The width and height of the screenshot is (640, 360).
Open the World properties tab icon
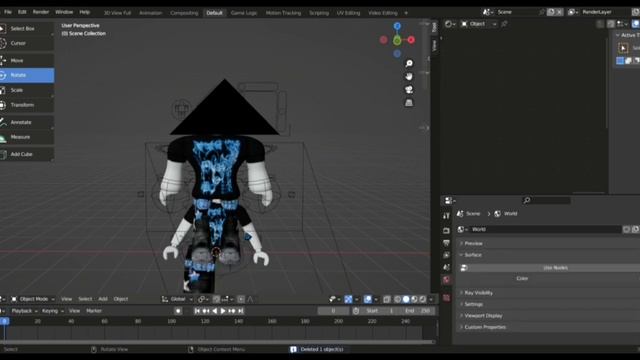(446, 280)
